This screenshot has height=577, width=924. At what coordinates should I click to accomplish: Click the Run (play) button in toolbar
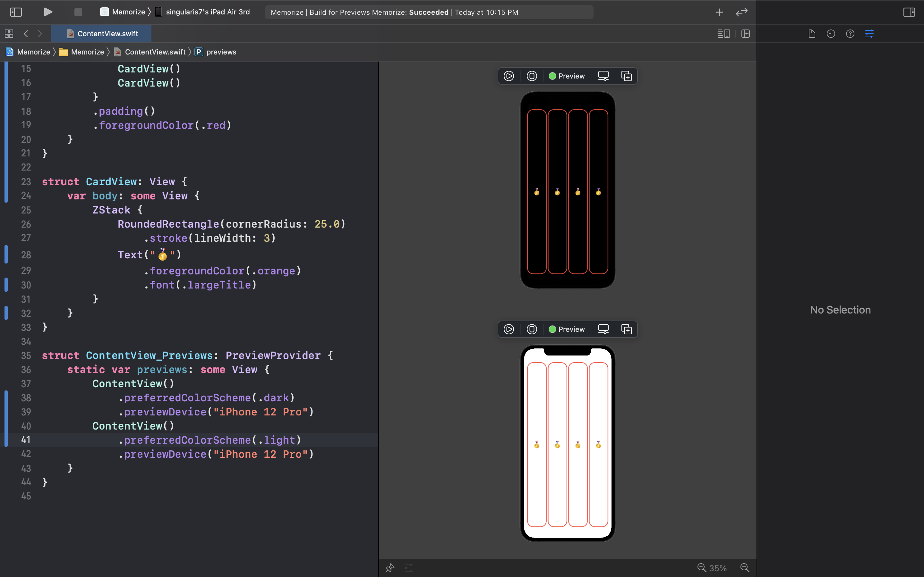(x=48, y=12)
